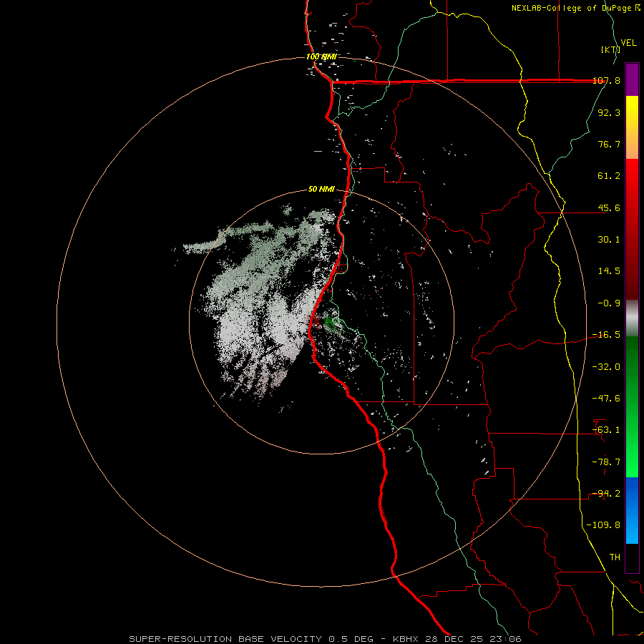This screenshot has width=644, height=644.
Task: Pick the red segment of the color bar
Action: (x=632, y=229)
